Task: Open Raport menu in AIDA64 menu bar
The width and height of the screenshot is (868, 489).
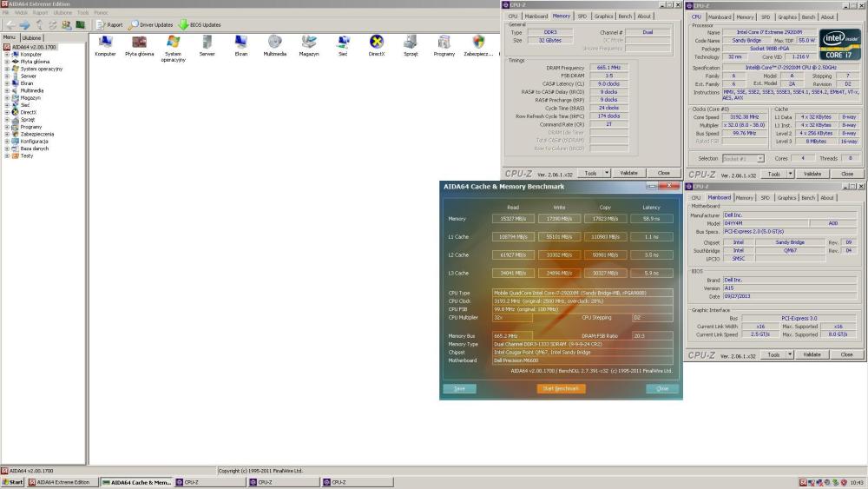Action: [x=41, y=12]
